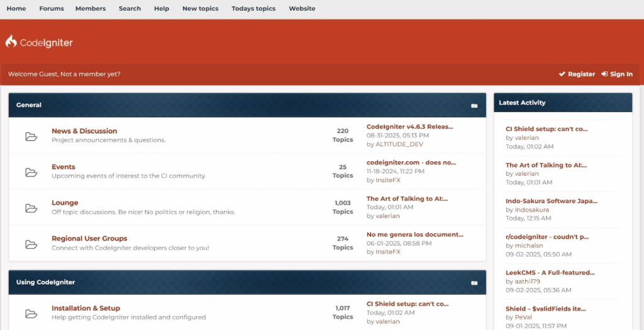Click the 1,017 Topics count
Image resolution: width=644 pixels, height=330 pixels.
click(x=344, y=312)
